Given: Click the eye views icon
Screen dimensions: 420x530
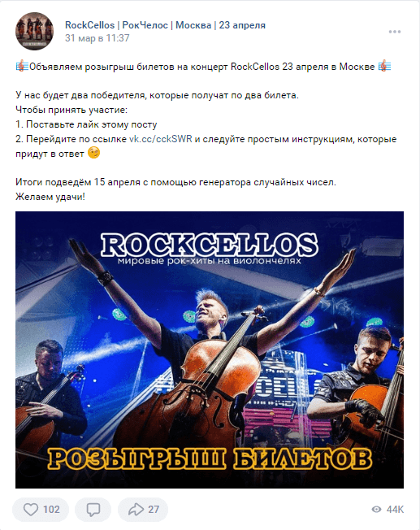Looking at the screenshot, I should [x=376, y=510].
